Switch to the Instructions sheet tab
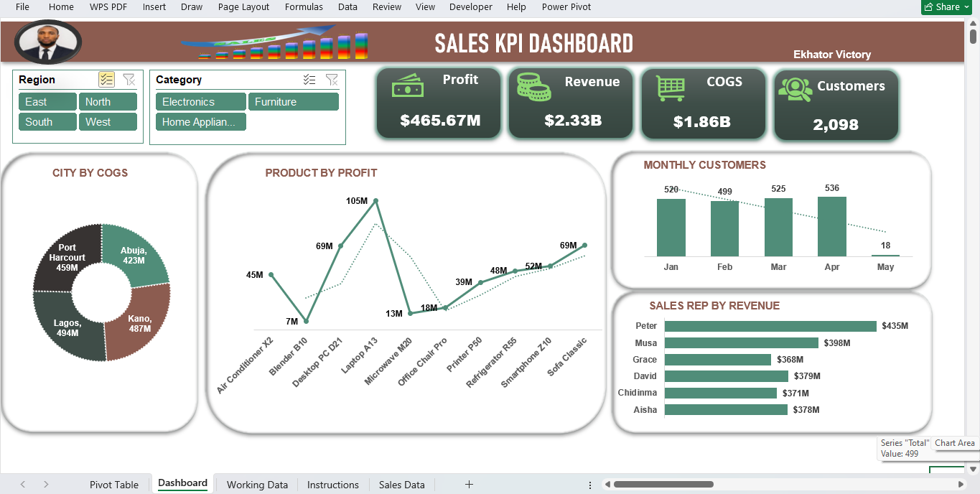980x494 pixels. click(x=333, y=485)
